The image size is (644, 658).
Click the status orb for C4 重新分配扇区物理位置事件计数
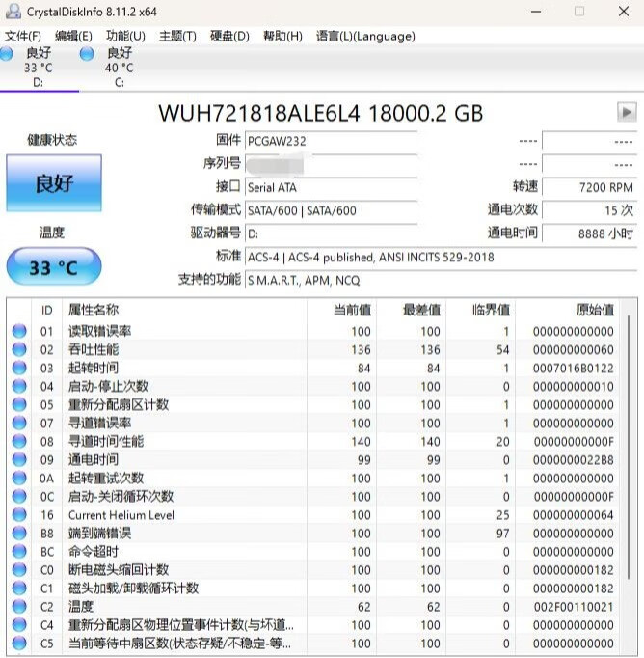point(19,625)
